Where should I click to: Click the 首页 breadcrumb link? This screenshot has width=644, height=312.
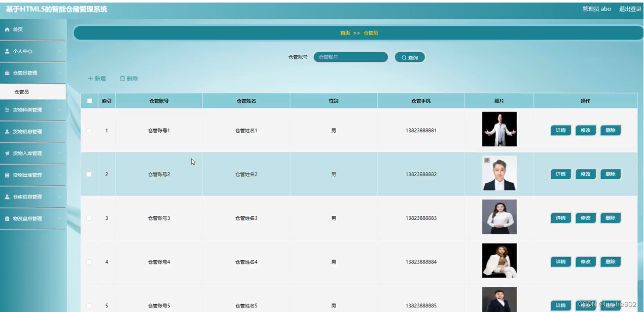click(x=345, y=33)
